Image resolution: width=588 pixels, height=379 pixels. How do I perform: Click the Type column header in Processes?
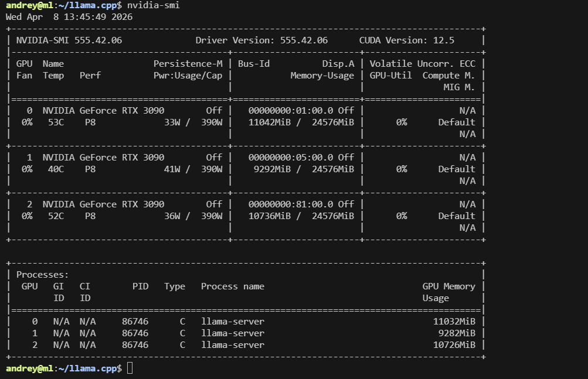click(174, 286)
